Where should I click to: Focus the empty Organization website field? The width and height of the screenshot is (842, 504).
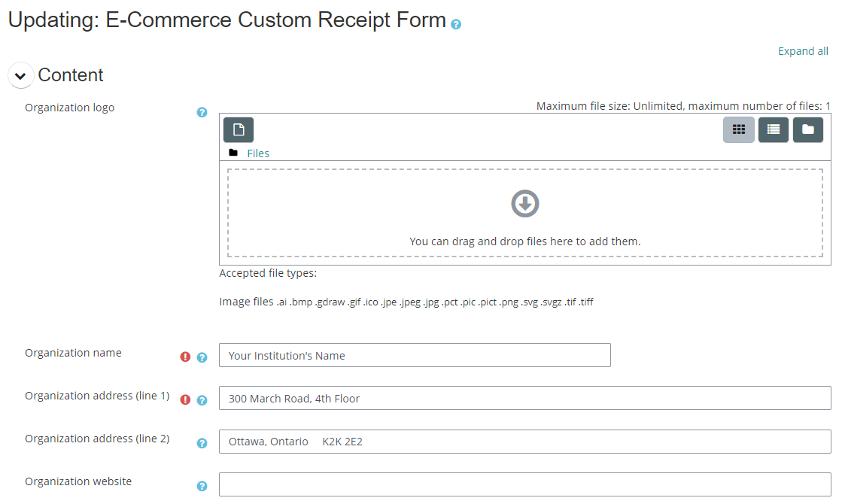point(524,484)
